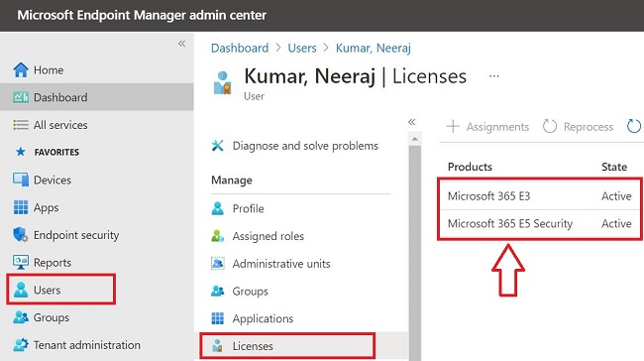Screen dimensions: 644x361
Task: Collapse the user Manage menu pane
Action: (412, 122)
